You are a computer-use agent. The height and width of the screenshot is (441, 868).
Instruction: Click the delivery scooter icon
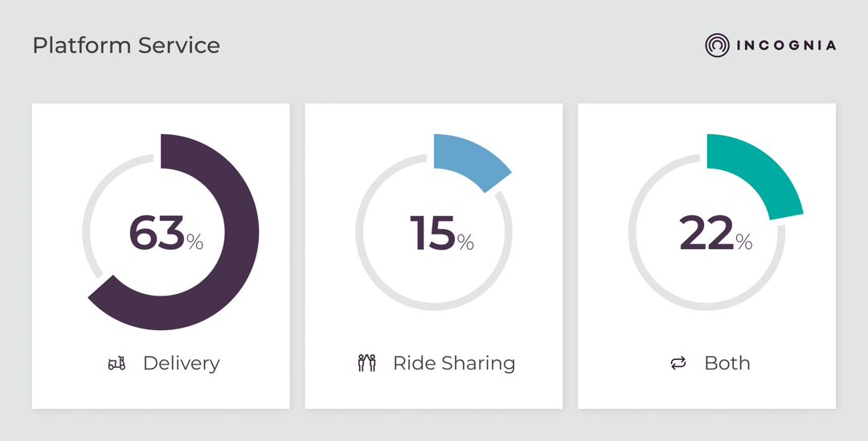coord(117,364)
